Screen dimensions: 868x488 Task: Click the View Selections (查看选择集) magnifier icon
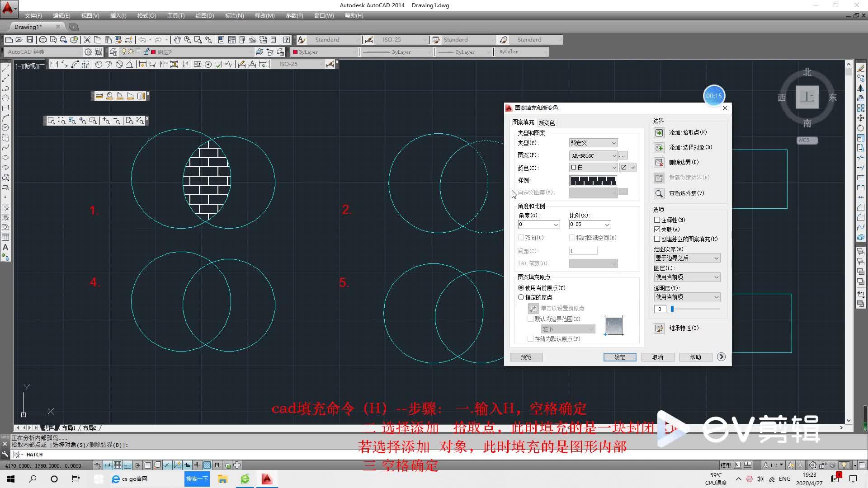(659, 194)
